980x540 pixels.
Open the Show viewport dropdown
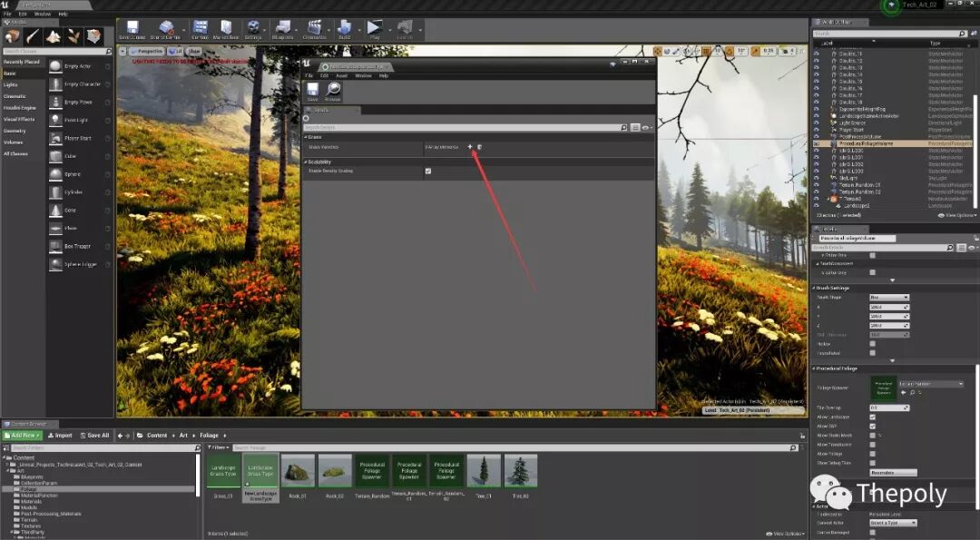[194, 51]
